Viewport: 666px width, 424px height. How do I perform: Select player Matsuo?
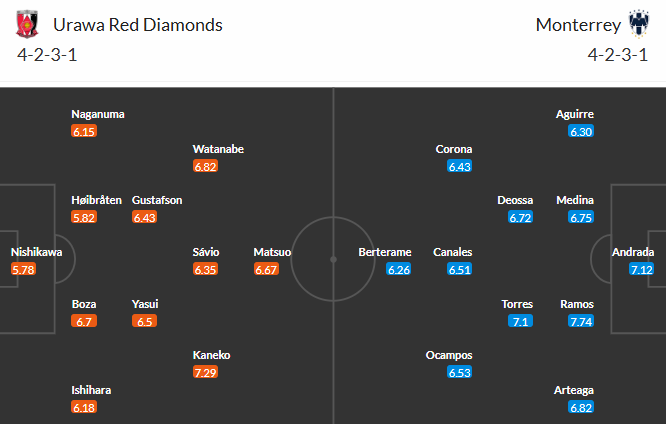click(272, 252)
